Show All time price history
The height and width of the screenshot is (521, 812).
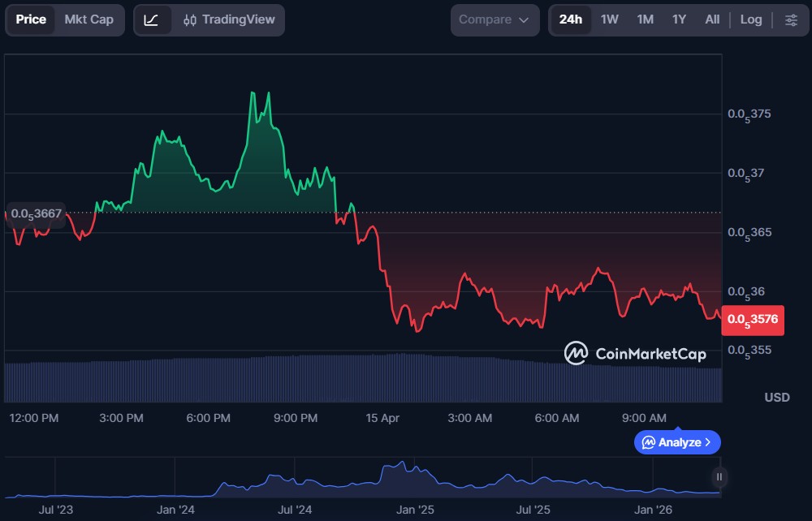coord(712,19)
